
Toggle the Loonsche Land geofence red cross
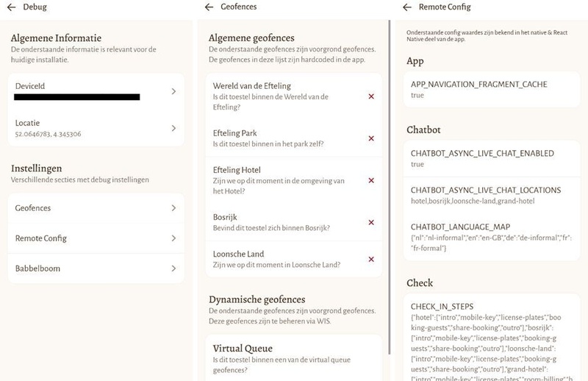(x=371, y=260)
